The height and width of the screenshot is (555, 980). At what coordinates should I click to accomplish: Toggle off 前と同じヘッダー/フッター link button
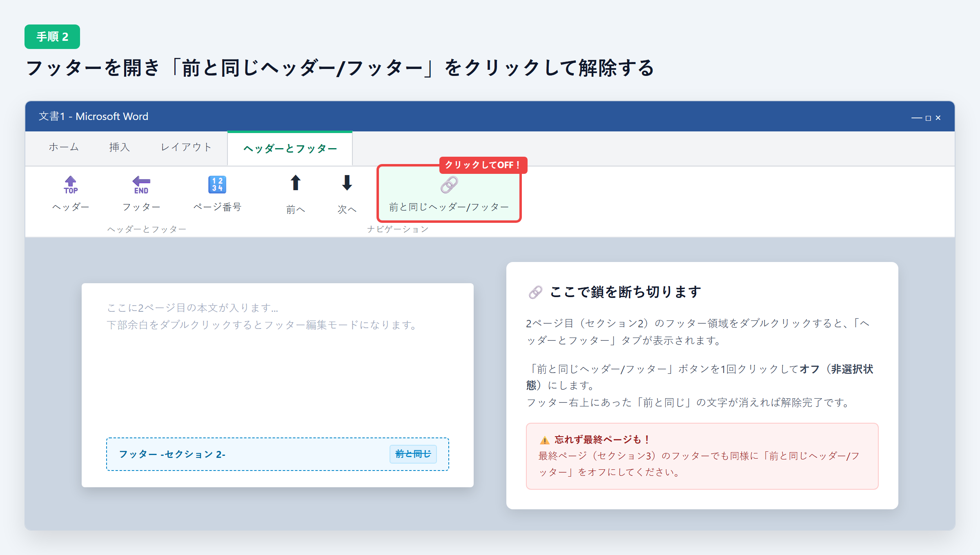(449, 193)
